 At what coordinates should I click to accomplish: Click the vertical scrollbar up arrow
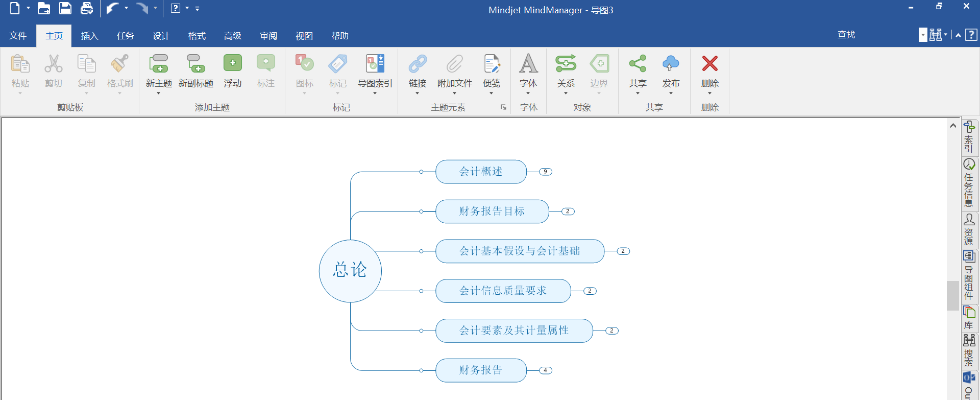point(953,125)
